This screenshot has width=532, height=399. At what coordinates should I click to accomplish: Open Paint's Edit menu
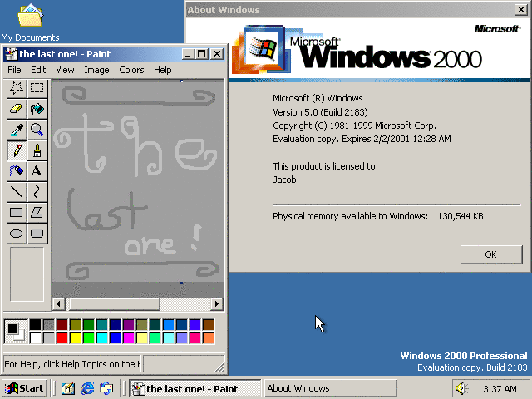(x=38, y=70)
